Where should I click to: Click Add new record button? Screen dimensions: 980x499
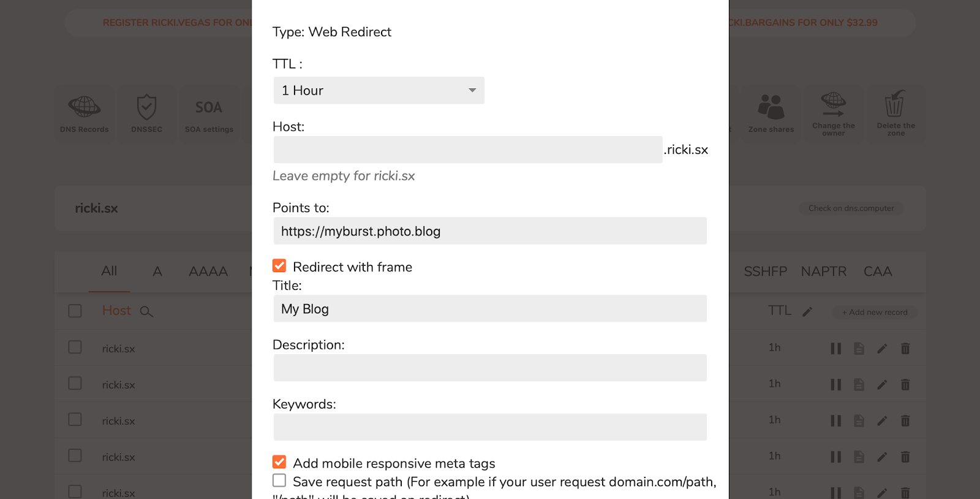click(875, 312)
